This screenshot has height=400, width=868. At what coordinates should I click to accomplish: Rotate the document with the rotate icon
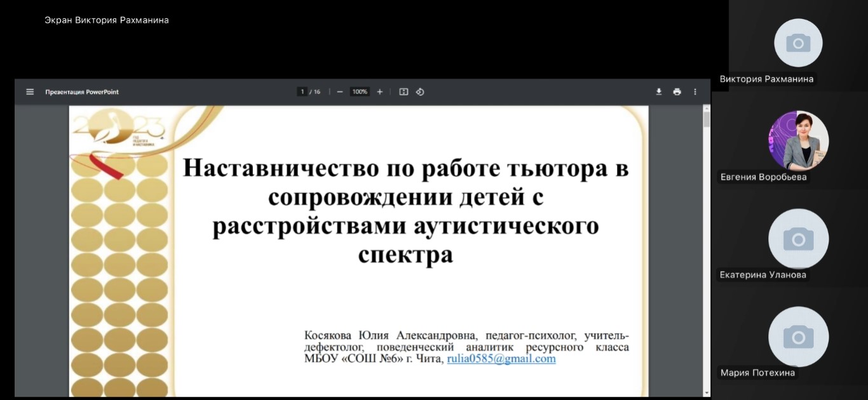[x=420, y=91]
